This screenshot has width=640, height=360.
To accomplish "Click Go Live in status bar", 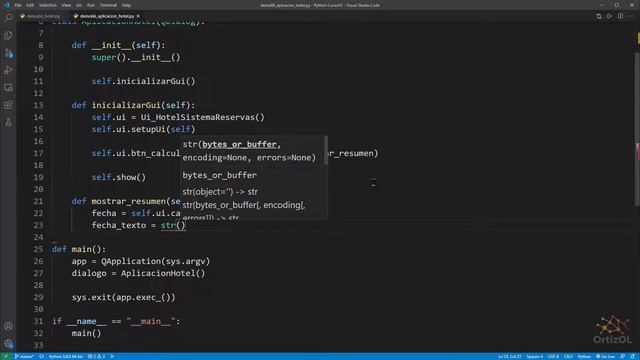I will pyautogui.click(x=605, y=356).
